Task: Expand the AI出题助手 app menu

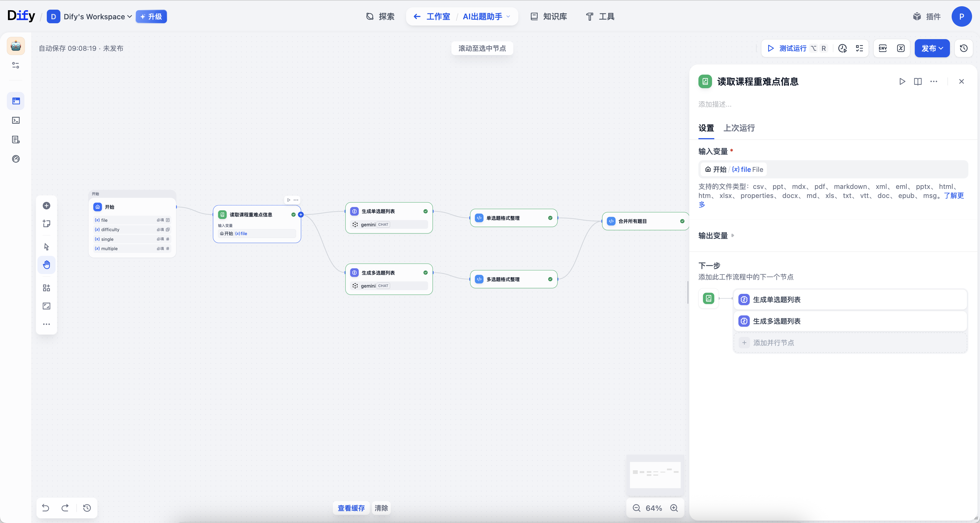Action: click(486, 16)
